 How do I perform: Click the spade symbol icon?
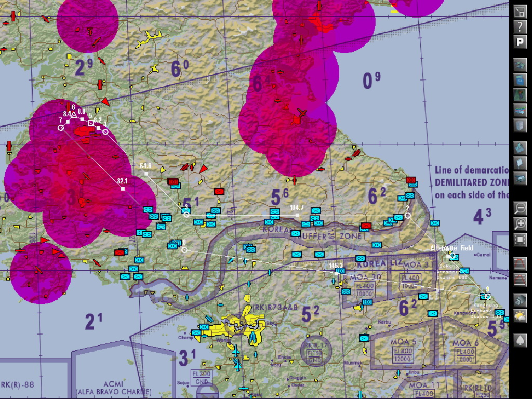pos(520,341)
